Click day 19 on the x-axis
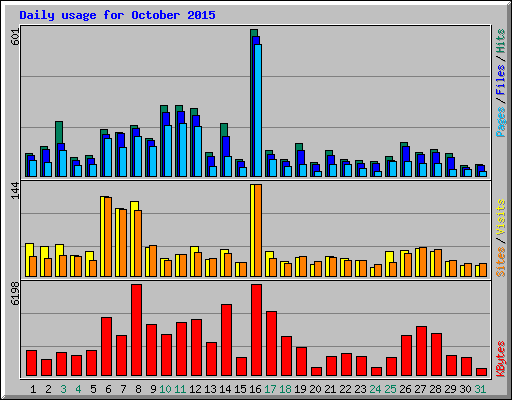This screenshot has height=400, width=512. coord(300,389)
